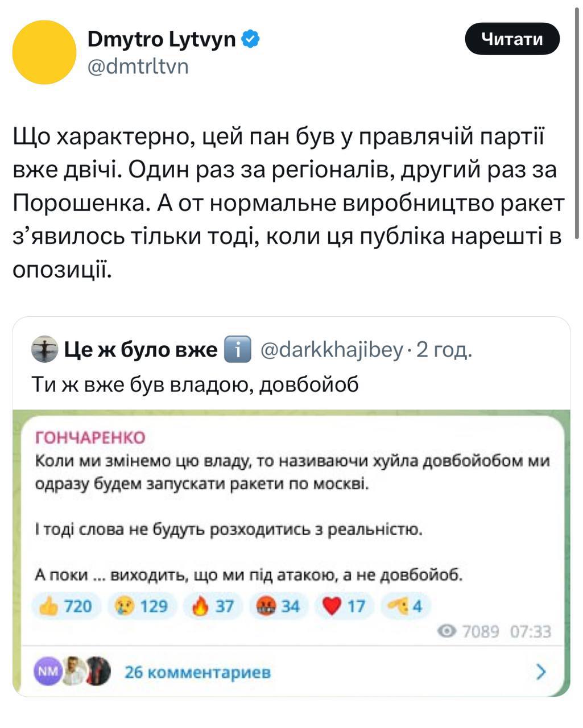Screen dimensions: 583x728
Task: Expand comments with the right chevron arrow
Action: 541,672
